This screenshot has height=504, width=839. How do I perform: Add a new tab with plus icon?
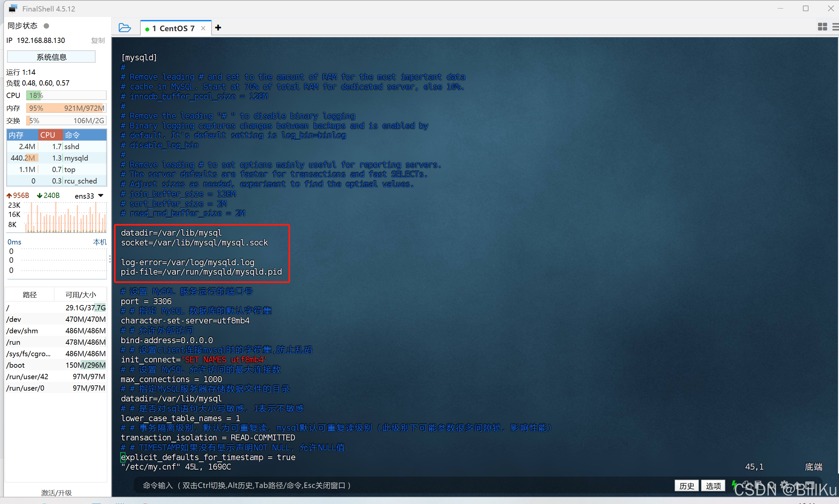coord(218,28)
